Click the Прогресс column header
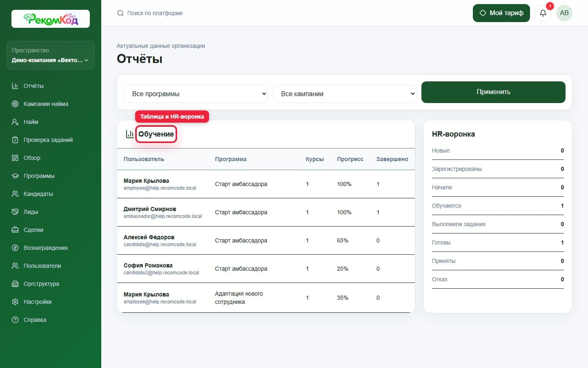 [x=350, y=159]
